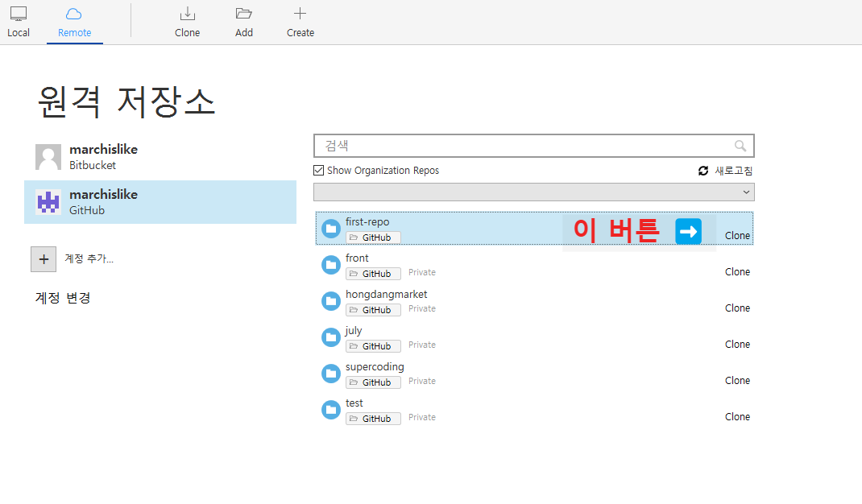This screenshot has width=862, height=504.
Task: Click the plus add account button
Action: click(x=44, y=259)
